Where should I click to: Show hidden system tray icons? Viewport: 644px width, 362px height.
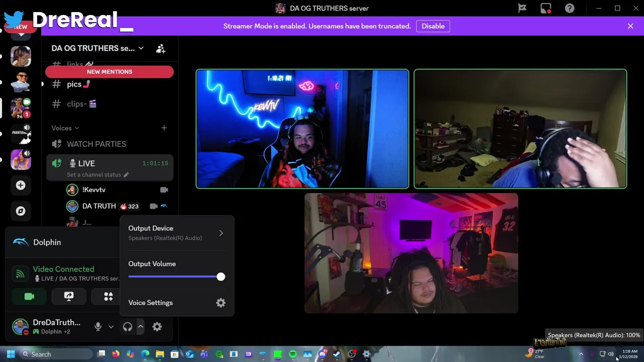coord(581,354)
